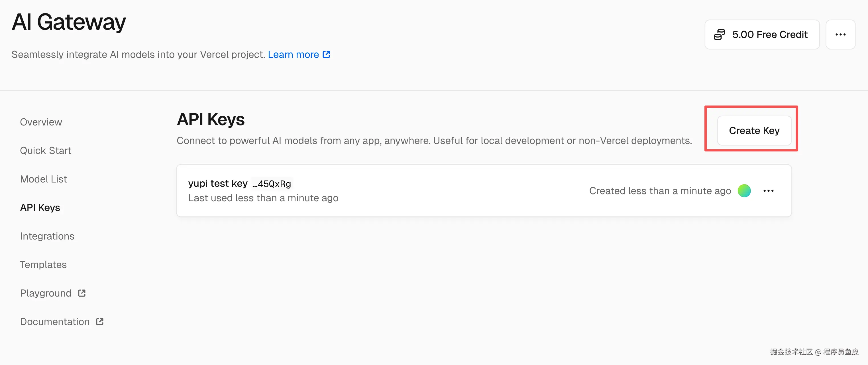Open the Learn more link

coord(293,54)
